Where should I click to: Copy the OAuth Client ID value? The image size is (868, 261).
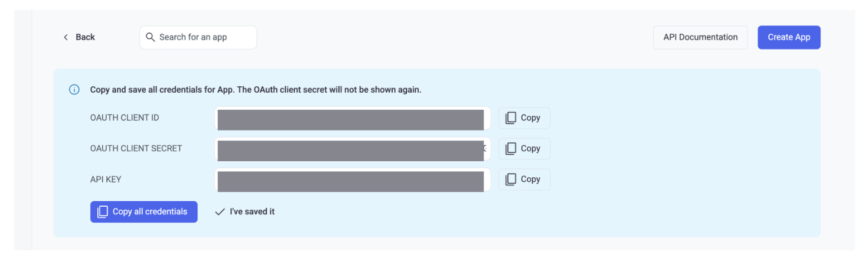click(x=524, y=118)
